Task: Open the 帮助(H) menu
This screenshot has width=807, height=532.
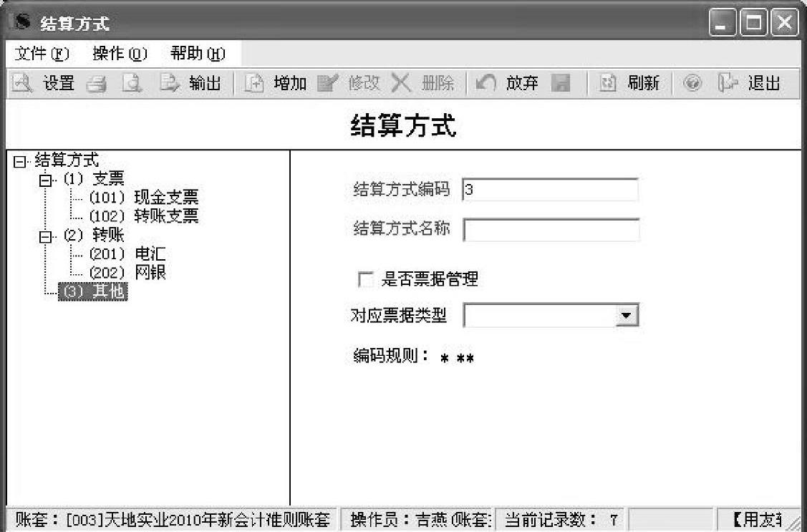Action: 198,54
